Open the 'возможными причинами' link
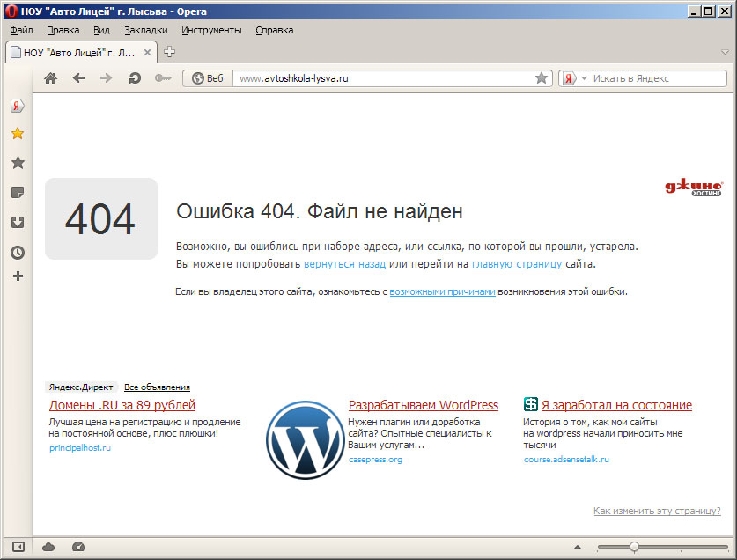This screenshot has height=560, width=737. pos(442,292)
